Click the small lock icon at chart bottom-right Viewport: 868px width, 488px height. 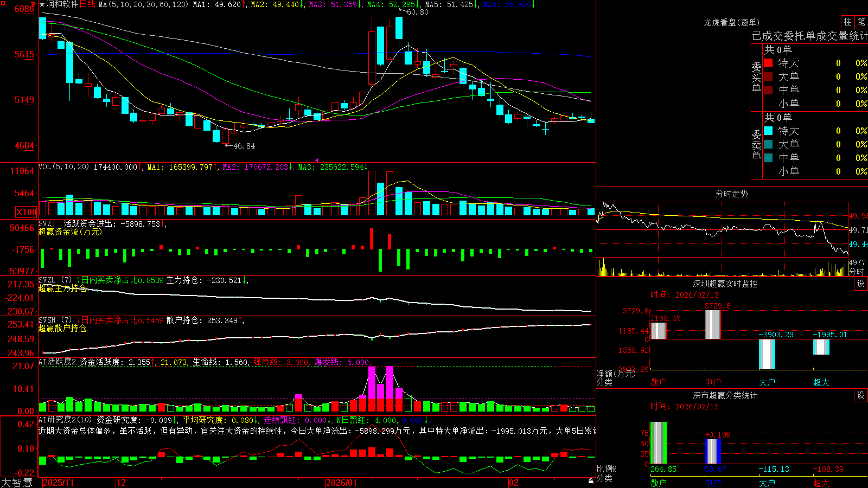click(591, 481)
